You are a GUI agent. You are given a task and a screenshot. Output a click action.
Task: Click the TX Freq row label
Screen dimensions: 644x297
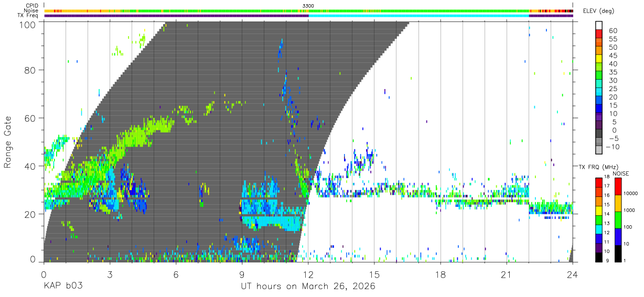28,15
